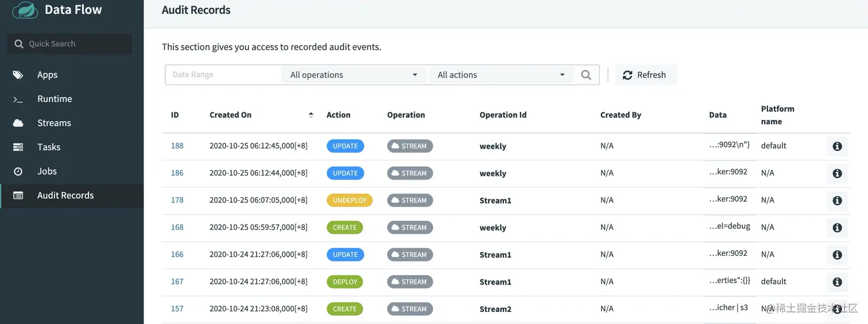Image resolution: width=868 pixels, height=324 pixels.
Task: Click data cell "…erties":{}}"
Action: click(x=730, y=280)
